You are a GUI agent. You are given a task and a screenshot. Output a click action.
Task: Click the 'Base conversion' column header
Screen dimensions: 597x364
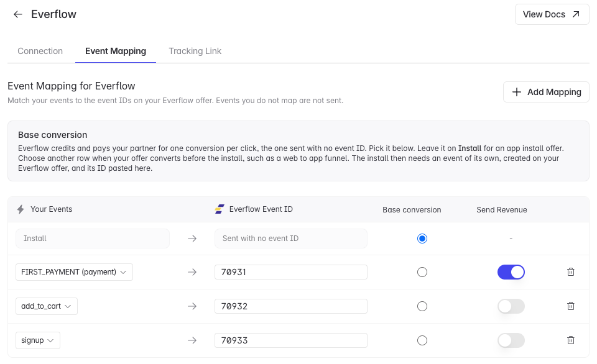point(412,209)
